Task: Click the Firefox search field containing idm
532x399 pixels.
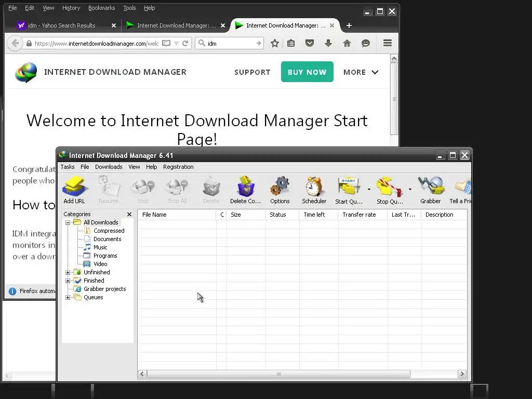Action: click(230, 44)
